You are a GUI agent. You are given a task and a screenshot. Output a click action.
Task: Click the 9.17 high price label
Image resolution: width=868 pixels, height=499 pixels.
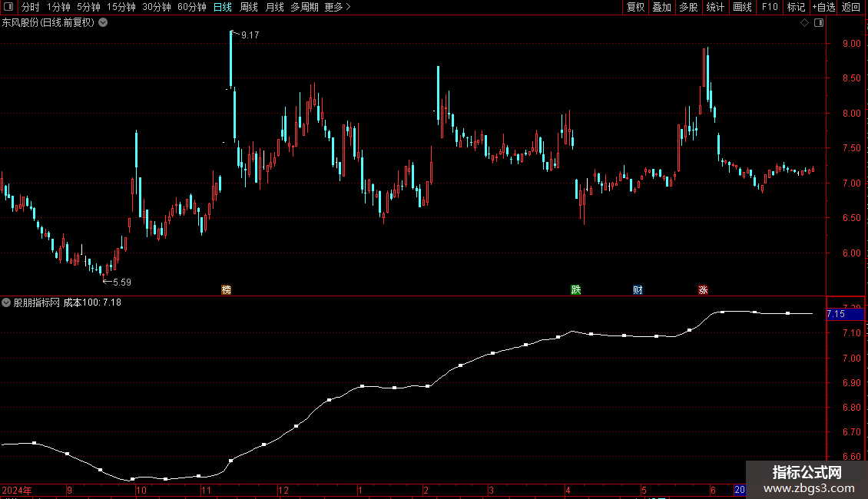[250, 35]
